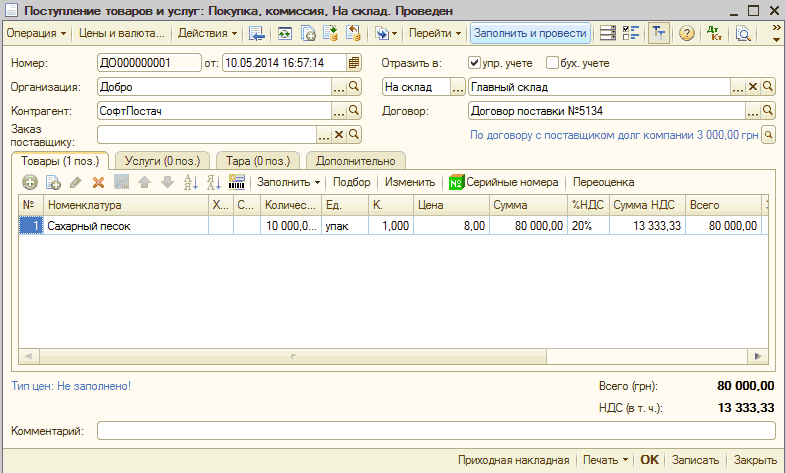Open Контрагент record with magnifier icon
This screenshot has width=786, height=473.
coord(354,111)
